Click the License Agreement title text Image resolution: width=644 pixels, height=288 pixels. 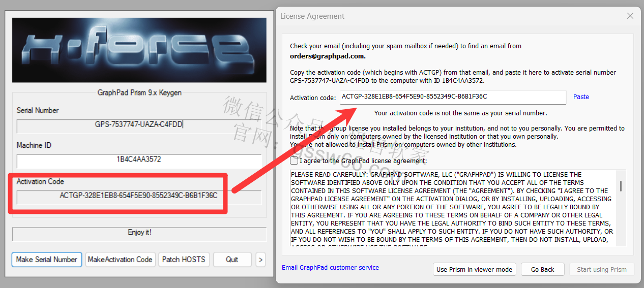coord(312,16)
